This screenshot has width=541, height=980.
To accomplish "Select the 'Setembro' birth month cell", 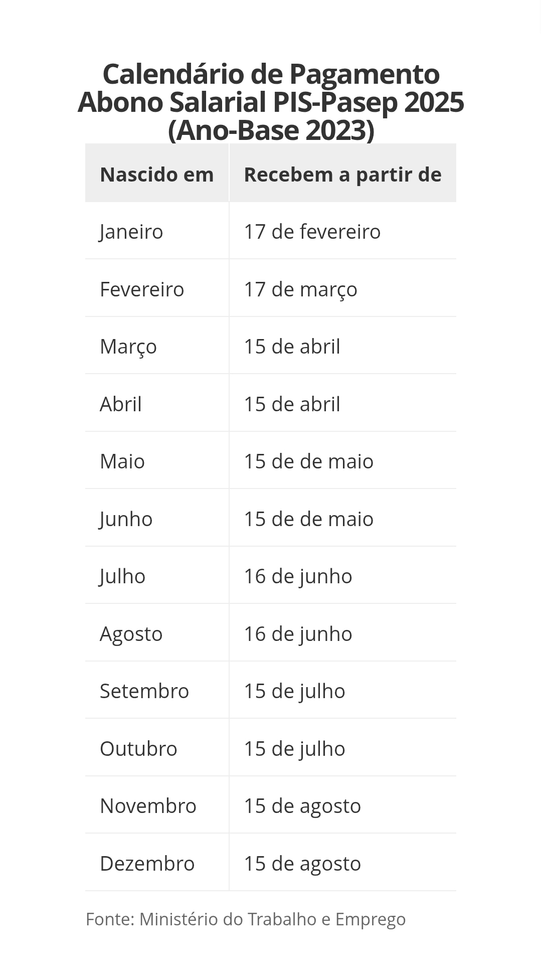I will (144, 691).
